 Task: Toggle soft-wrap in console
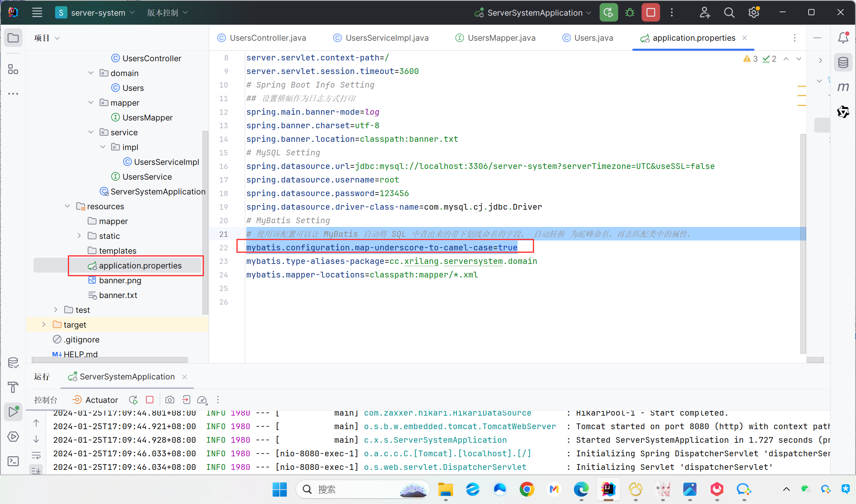coord(36,455)
